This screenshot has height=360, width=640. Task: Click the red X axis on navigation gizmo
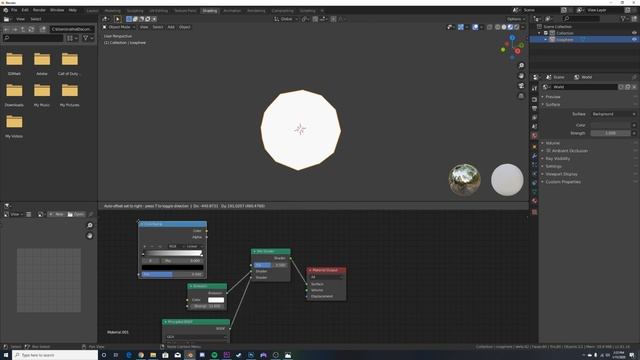click(518, 51)
